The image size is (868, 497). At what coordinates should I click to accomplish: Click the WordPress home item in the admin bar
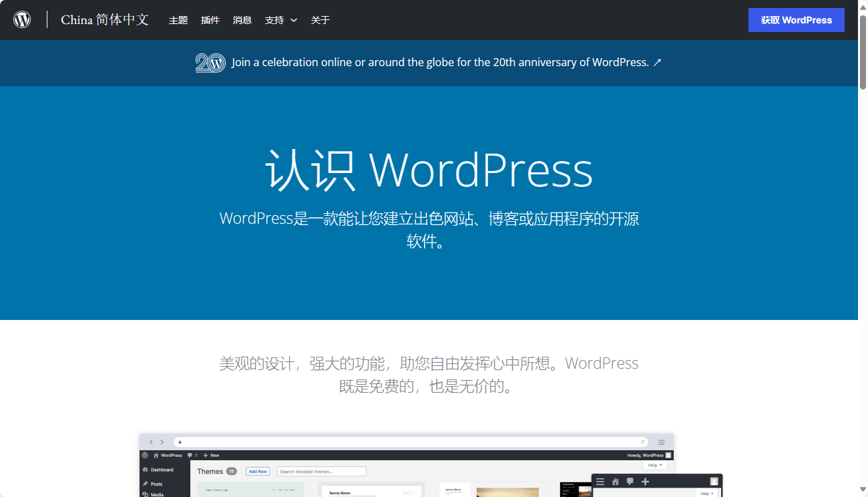(x=168, y=455)
